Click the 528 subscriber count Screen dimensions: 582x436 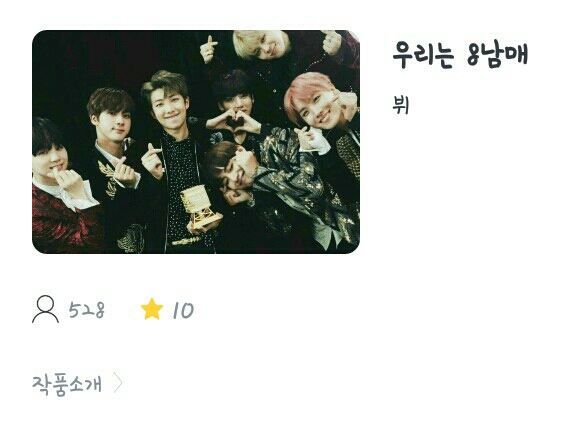pos(86,310)
